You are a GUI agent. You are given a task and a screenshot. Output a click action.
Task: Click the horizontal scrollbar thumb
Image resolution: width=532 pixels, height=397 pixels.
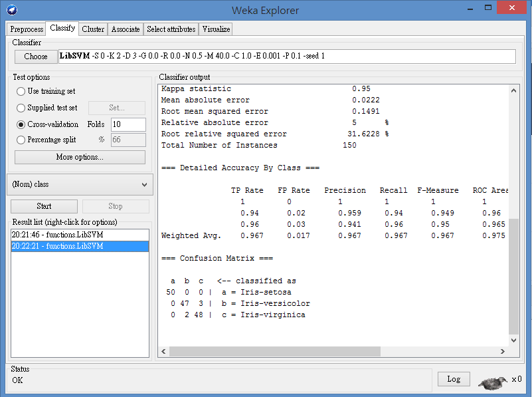click(275, 352)
